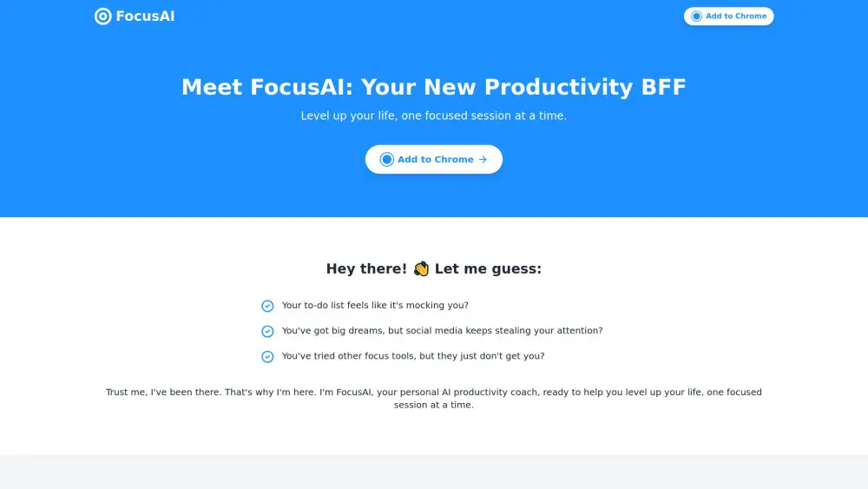This screenshot has width=868, height=489.
Task: Click the check icon beside big dreams line
Action: point(267,331)
